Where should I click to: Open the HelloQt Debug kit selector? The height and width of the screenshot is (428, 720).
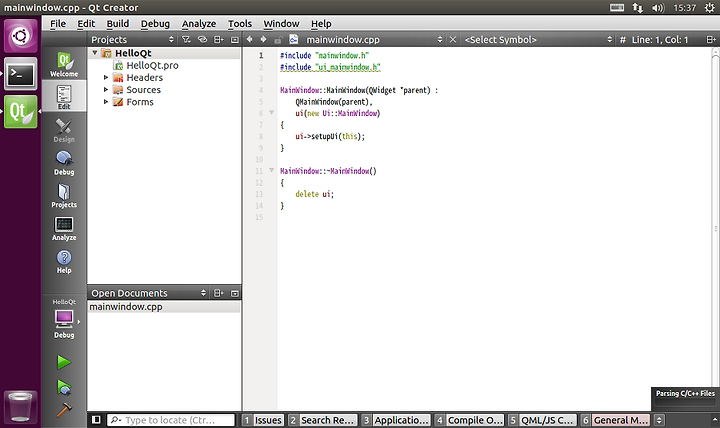[x=64, y=319]
